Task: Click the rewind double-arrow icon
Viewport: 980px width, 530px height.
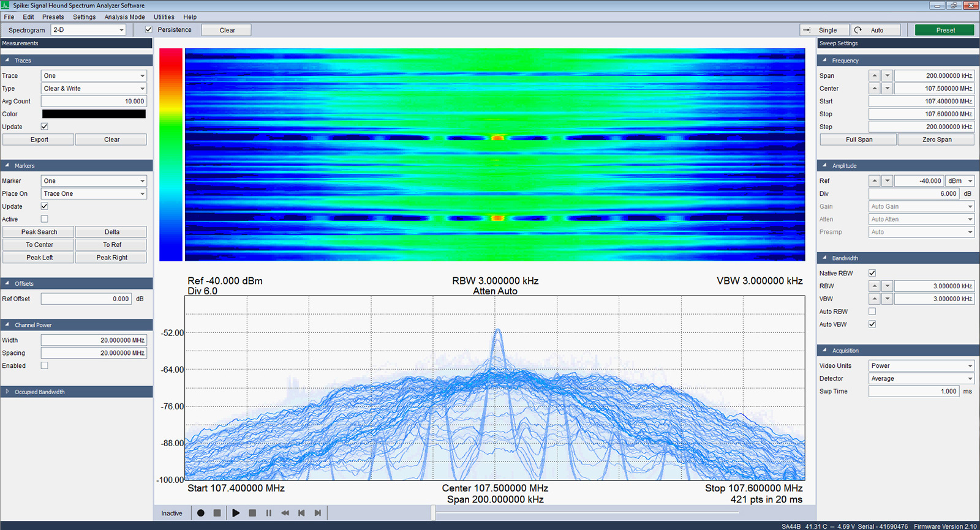Action: click(285, 513)
